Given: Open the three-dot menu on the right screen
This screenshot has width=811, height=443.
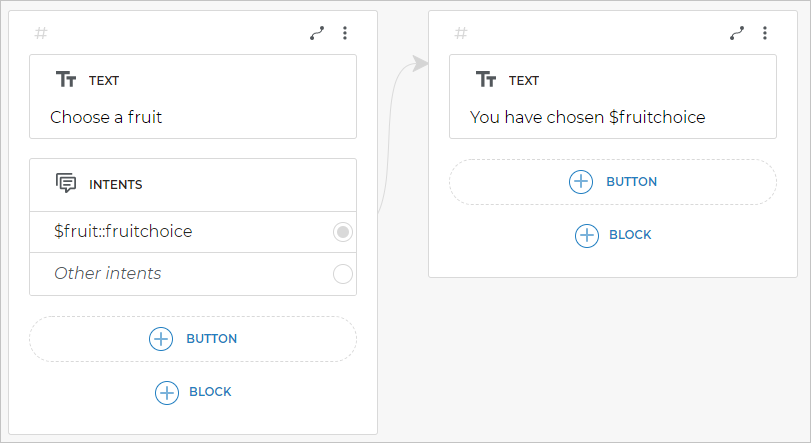Looking at the screenshot, I should click(765, 33).
